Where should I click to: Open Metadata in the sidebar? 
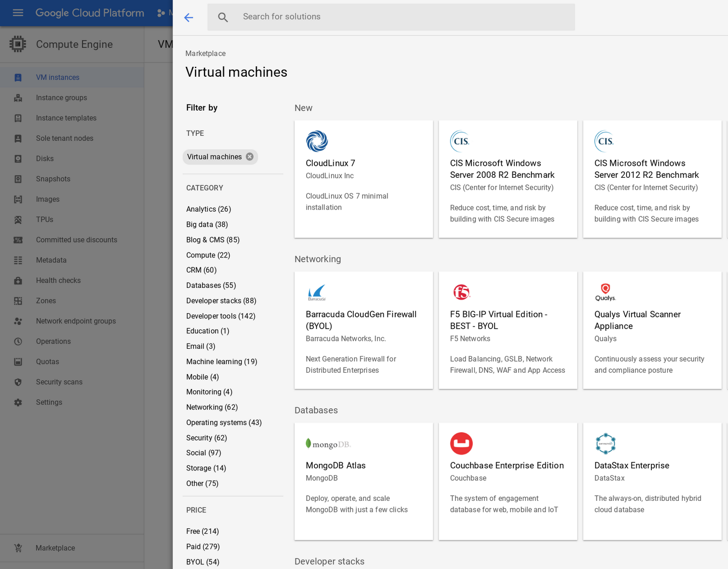pyautogui.click(x=72, y=260)
